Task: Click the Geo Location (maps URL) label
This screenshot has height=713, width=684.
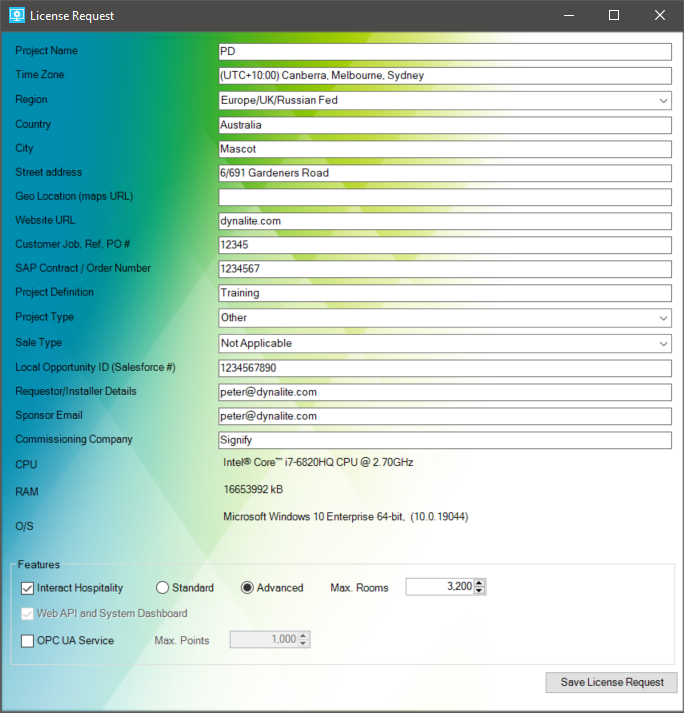Action: click(x=74, y=196)
